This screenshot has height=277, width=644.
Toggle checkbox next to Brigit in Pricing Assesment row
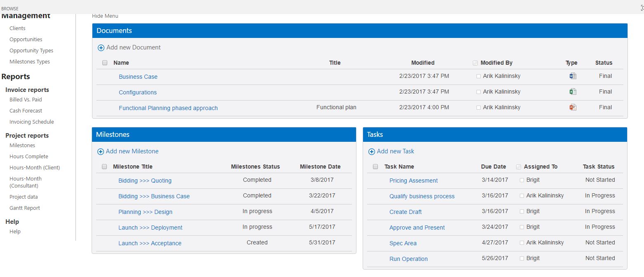click(522, 180)
